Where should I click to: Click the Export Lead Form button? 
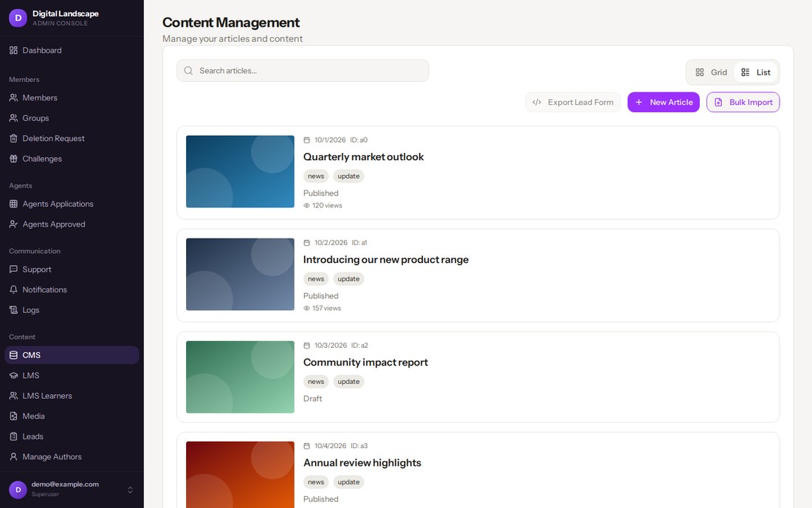(x=573, y=102)
